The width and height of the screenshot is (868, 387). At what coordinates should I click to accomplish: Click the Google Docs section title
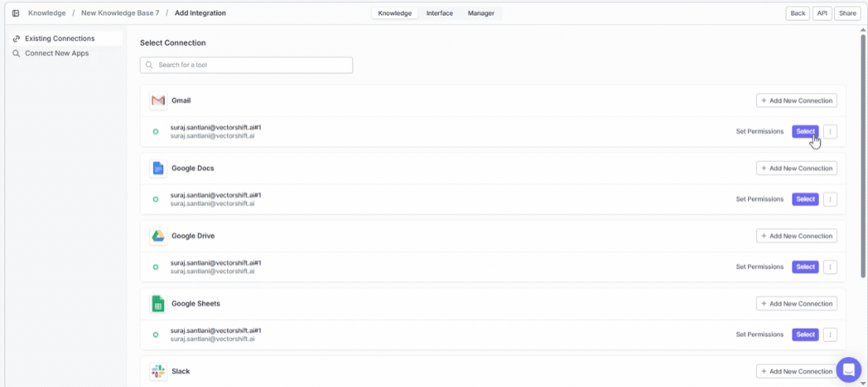click(193, 168)
